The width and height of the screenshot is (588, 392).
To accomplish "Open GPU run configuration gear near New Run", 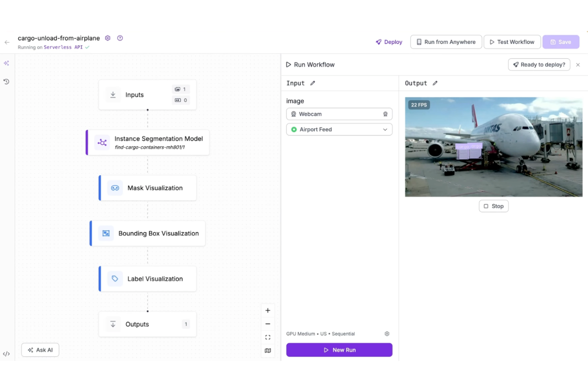I will coord(387,334).
